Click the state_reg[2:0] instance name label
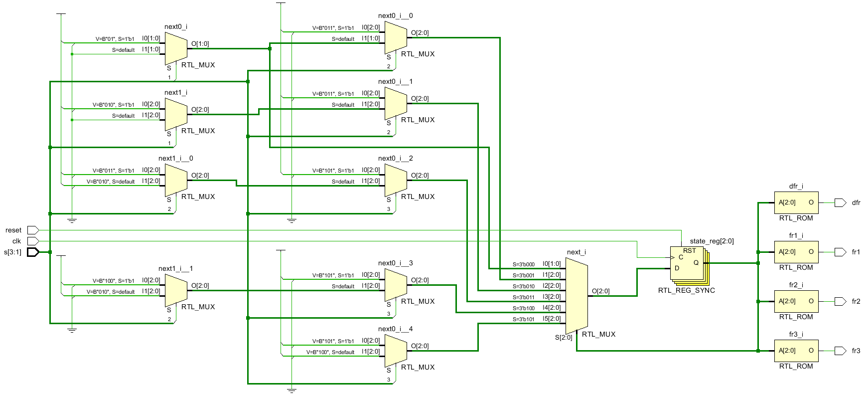 712,241
